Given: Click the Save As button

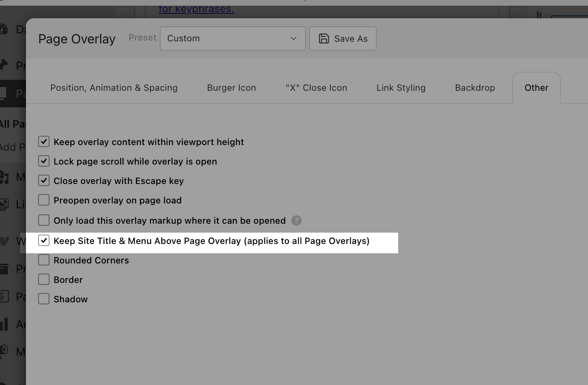Looking at the screenshot, I should pos(343,38).
